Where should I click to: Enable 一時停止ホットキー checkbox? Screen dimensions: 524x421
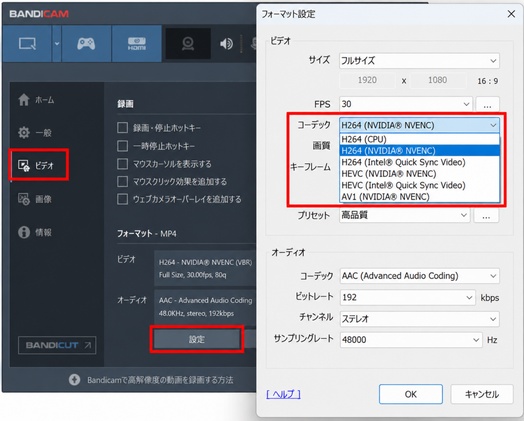pyautogui.click(x=122, y=146)
